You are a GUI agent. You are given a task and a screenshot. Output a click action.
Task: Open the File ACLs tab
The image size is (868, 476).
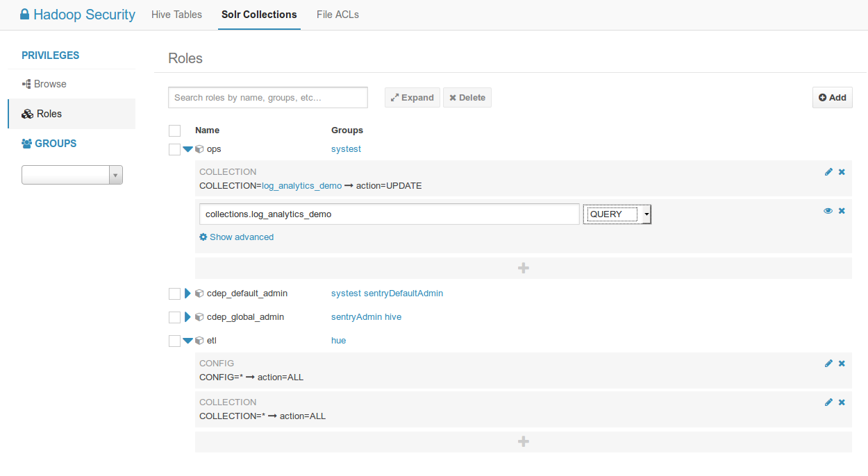click(x=337, y=15)
